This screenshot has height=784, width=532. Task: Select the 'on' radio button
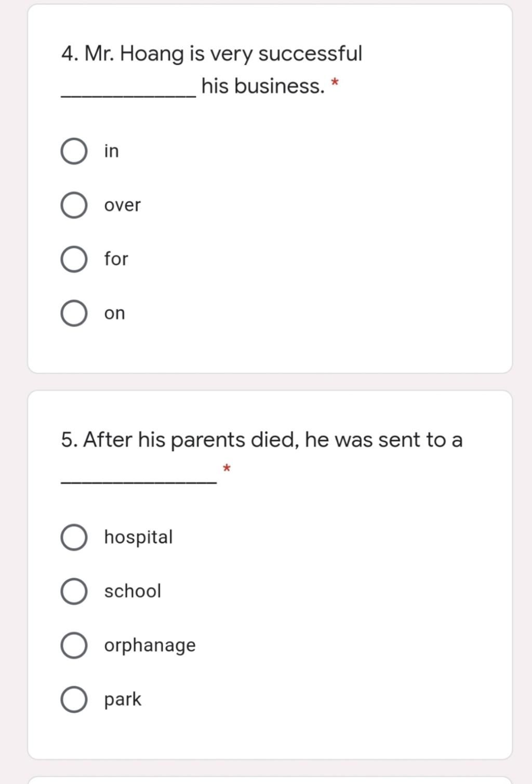point(74,313)
